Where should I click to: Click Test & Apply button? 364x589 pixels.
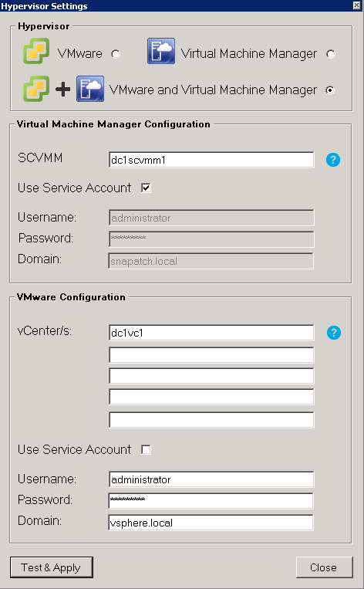tap(52, 567)
